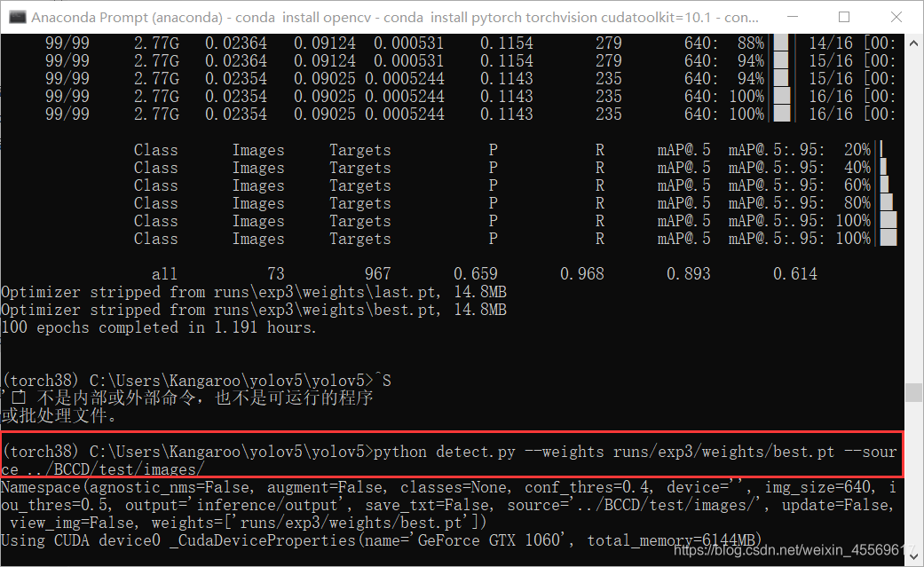Click the Chinese error message line
Image resolution: width=924 pixels, height=567 pixels.
click(x=186, y=398)
